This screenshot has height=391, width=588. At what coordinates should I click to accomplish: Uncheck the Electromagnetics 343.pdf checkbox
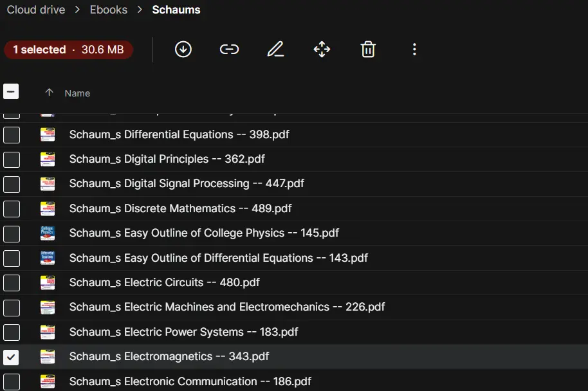pos(11,358)
